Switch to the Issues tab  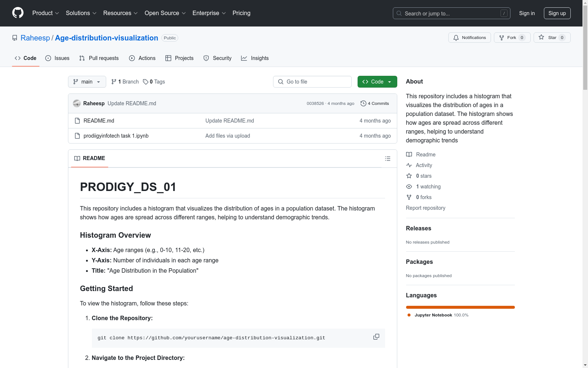click(x=57, y=58)
